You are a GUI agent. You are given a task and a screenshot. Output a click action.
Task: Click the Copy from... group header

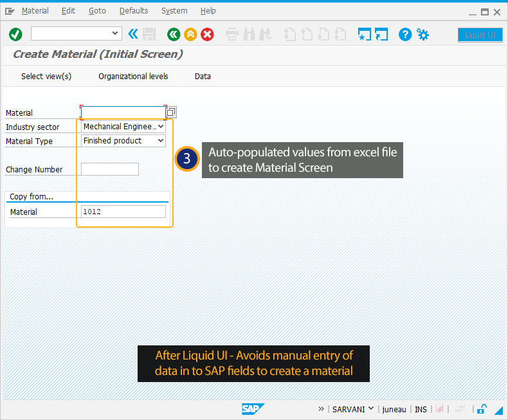[x=32, y=196]
